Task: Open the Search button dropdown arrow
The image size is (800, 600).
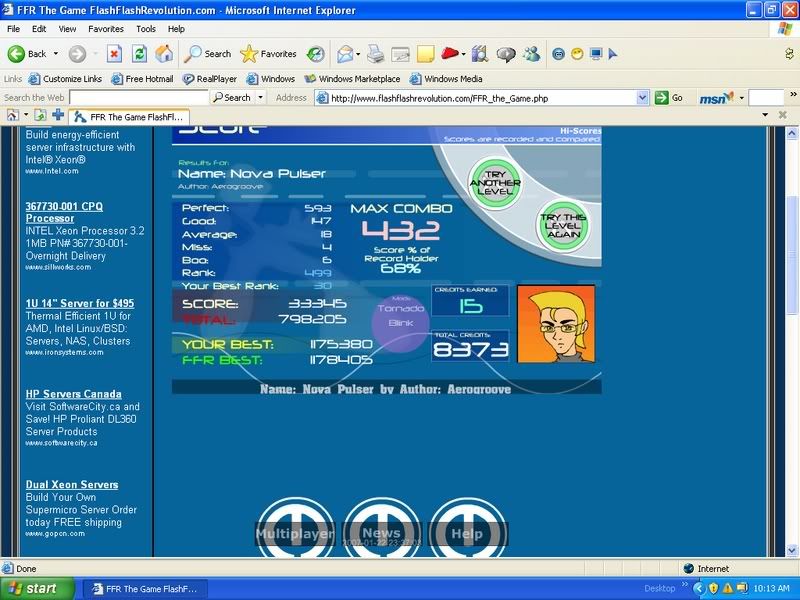Action: [261, 98]
